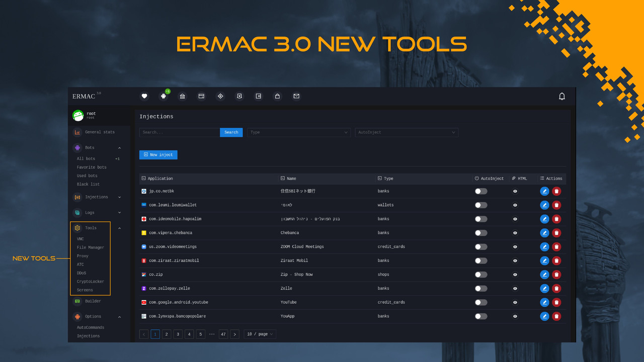Enable AutoInject for com.ideomobile.hapoalim

[x=481, y=219]
